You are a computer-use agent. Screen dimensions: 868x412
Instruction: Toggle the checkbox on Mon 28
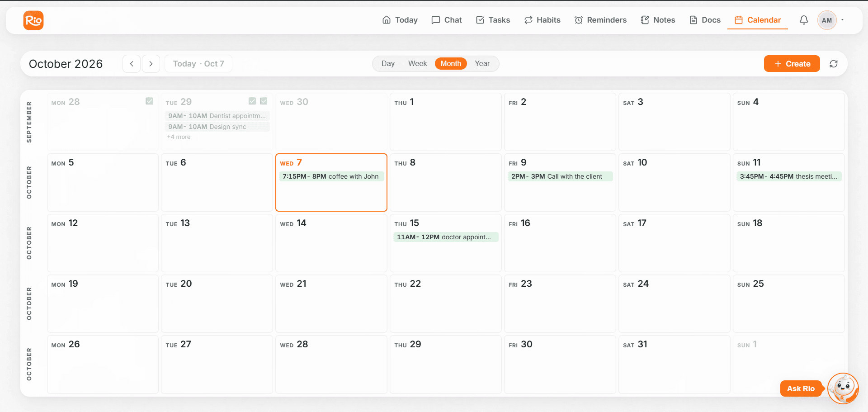click(149, 101)
